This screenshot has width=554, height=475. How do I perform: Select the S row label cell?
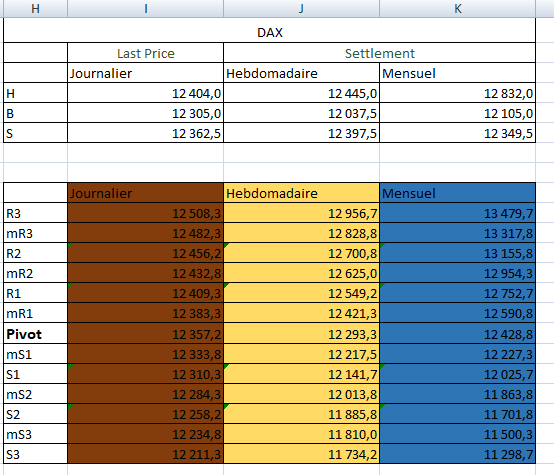pyautogui.click(x=35, y=133)
